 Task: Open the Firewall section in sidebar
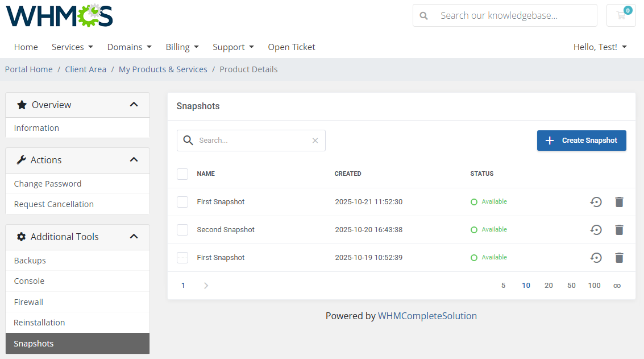point(29,302)
